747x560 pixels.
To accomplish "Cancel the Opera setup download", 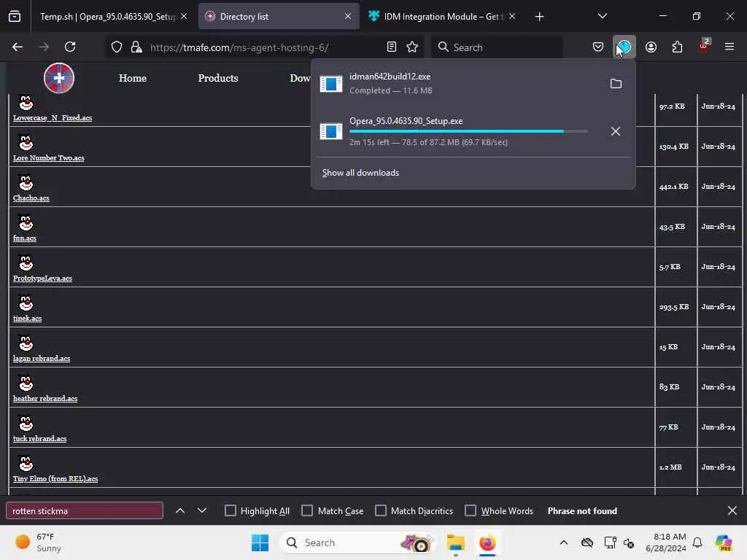I will coord(616,131).
